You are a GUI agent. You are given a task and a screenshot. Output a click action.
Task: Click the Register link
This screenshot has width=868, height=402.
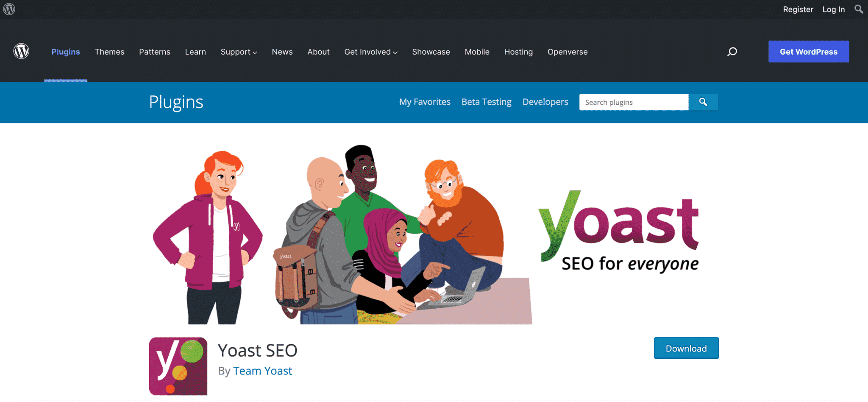click(x=798, y=9)
